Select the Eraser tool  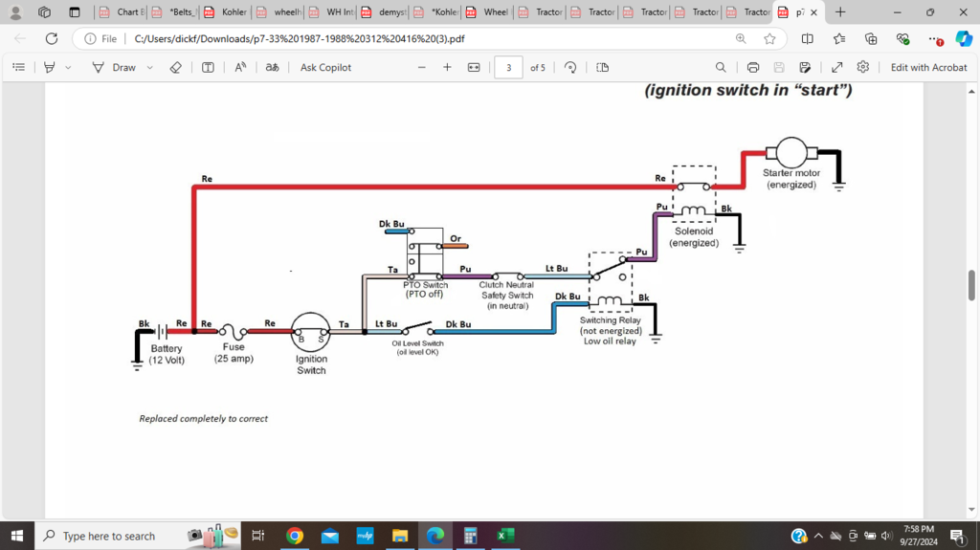(x=175, y=68)
